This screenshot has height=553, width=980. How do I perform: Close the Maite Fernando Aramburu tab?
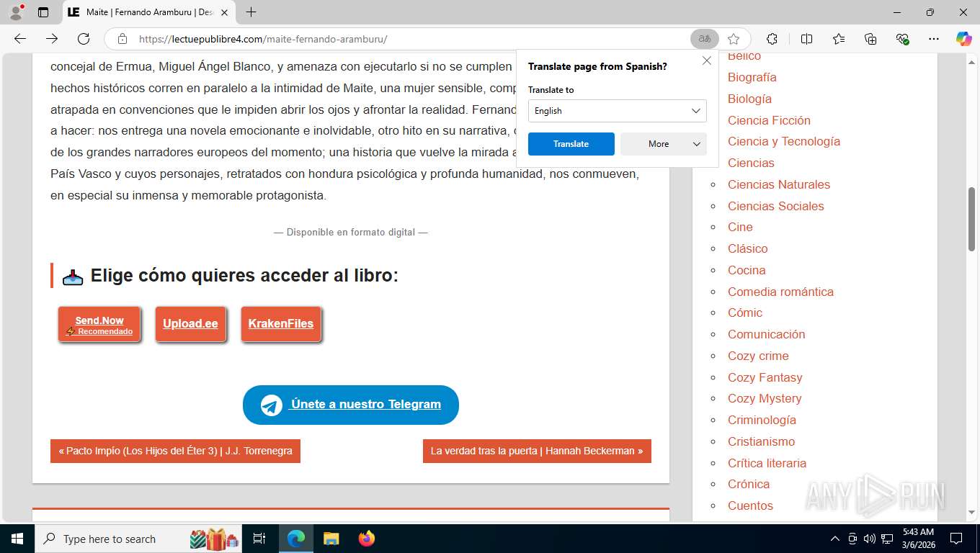[x=224, y=12]
